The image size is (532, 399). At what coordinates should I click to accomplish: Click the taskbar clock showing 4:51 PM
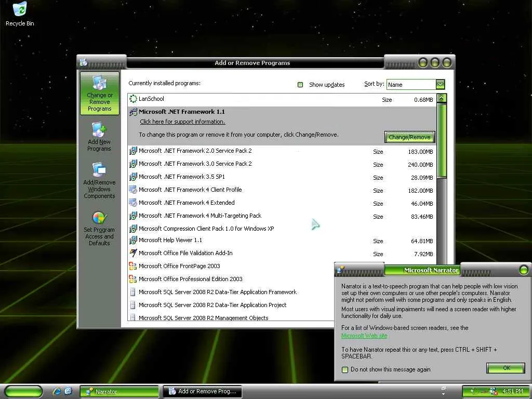click(513, 391)
